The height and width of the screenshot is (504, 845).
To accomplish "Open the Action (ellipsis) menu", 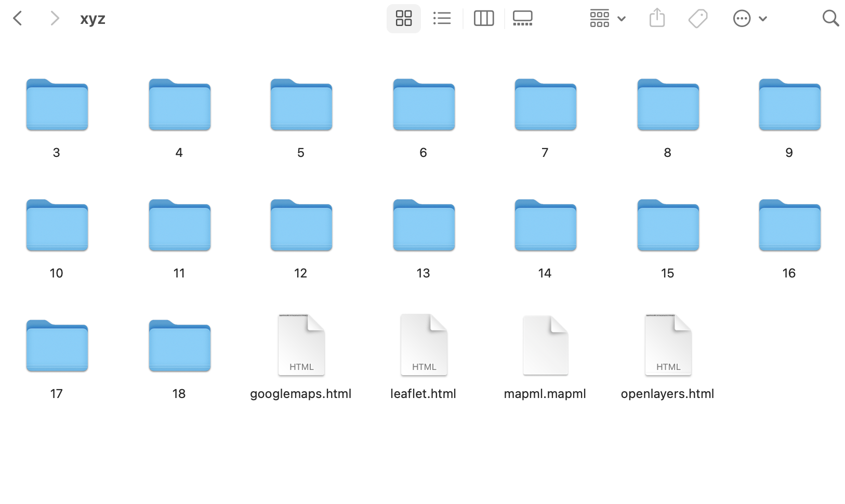I will (750, 19).
